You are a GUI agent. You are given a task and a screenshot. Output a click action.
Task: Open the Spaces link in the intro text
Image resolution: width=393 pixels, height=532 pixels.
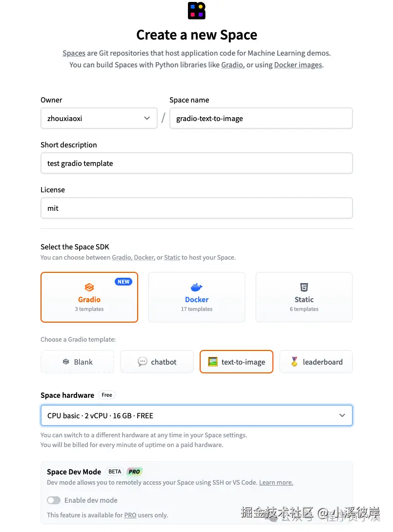coord(74,53)
